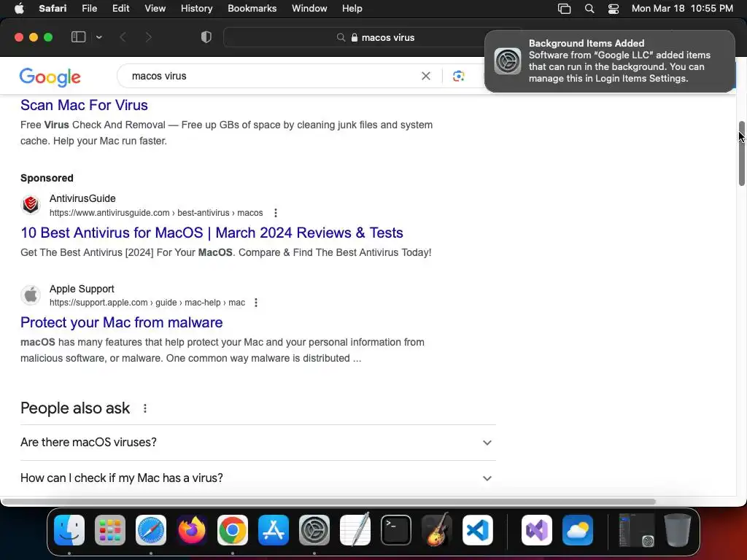
Task: Open People also ask options menu
Action: 145,408
